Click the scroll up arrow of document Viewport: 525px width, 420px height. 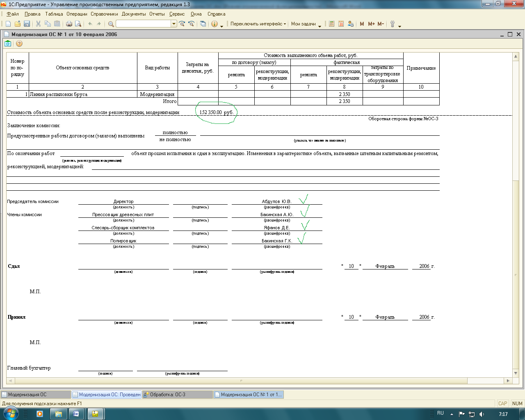516,56
